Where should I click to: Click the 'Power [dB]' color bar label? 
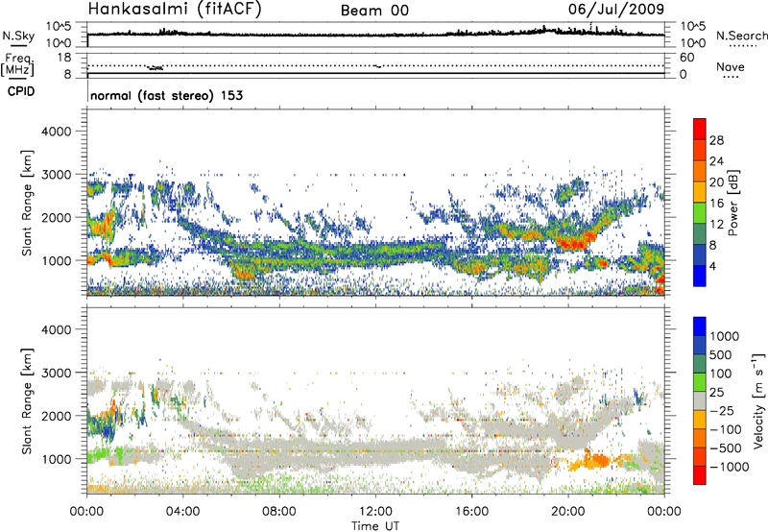[x=732, y=203]
